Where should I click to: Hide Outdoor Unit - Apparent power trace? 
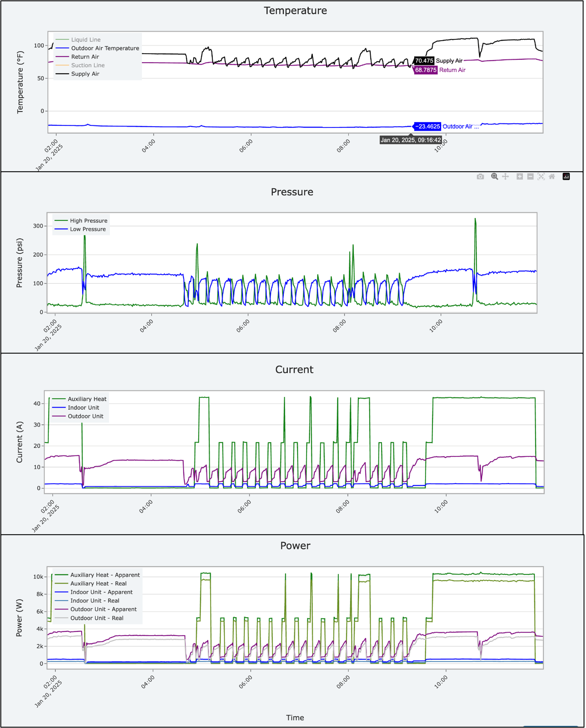coord(103,609)
